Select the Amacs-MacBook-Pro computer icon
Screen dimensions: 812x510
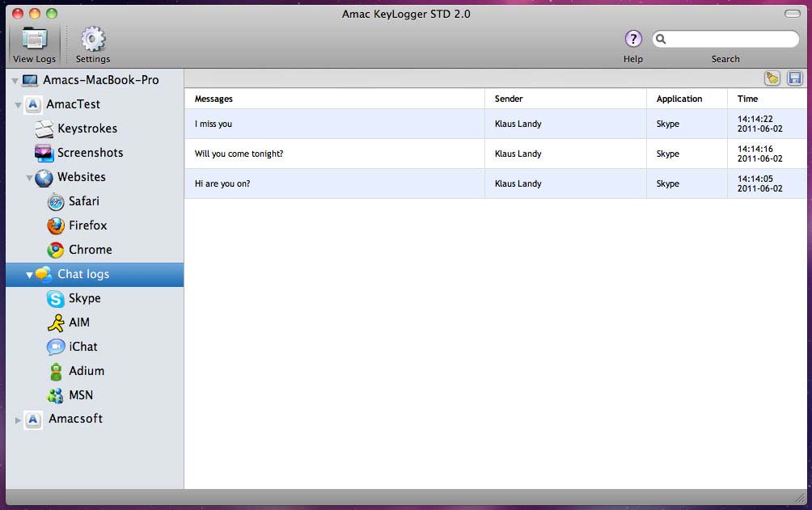(30, 80)
